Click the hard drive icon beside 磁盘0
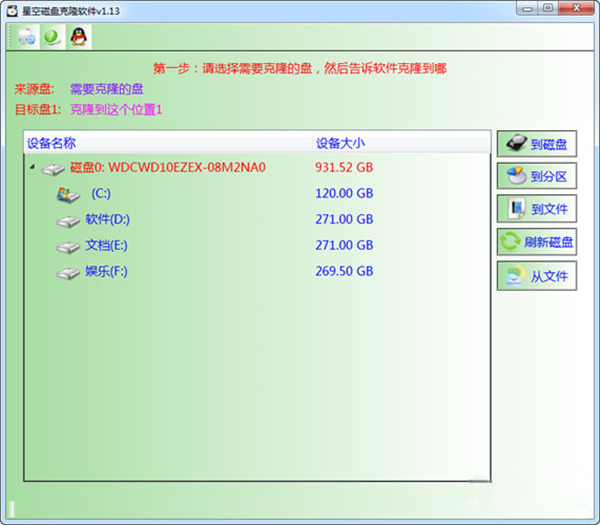Screen dimensions: 600x525 coord(53,168)
